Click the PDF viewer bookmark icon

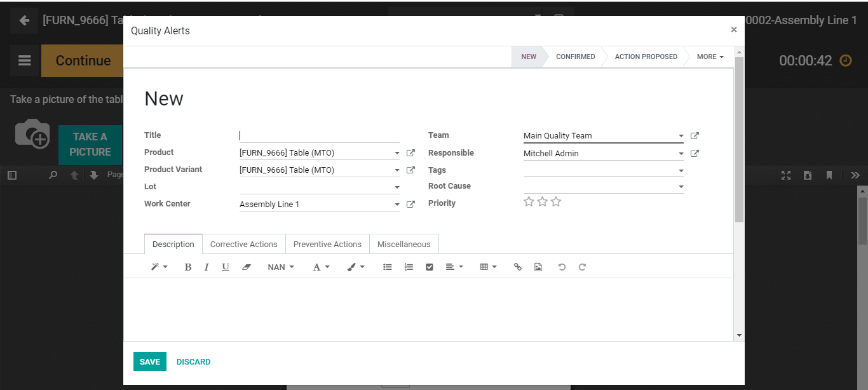pos(829,175)
